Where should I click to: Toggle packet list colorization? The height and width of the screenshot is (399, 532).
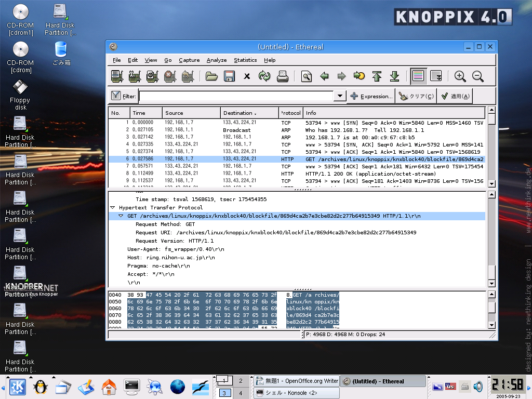pos(418,76)
